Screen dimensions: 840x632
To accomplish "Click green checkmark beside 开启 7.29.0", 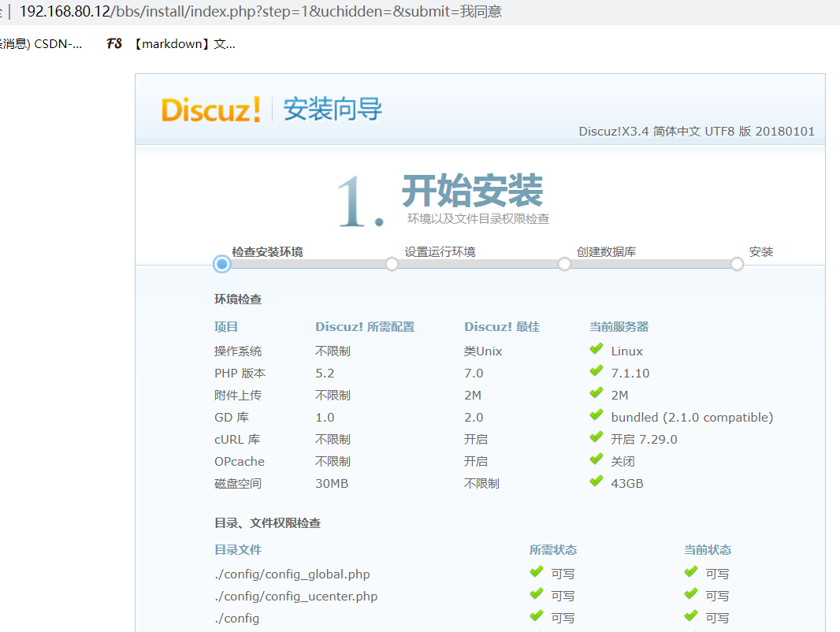I will click(597, 437).
